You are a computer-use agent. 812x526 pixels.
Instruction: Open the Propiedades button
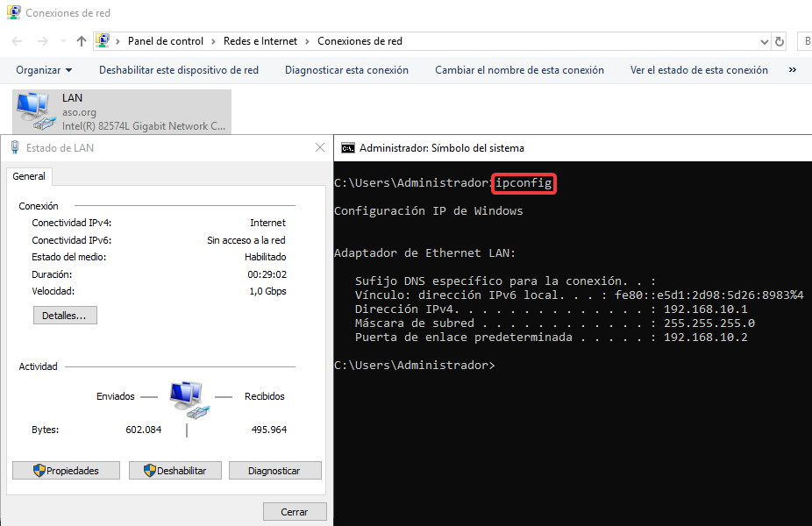click(x=66, y=471)
